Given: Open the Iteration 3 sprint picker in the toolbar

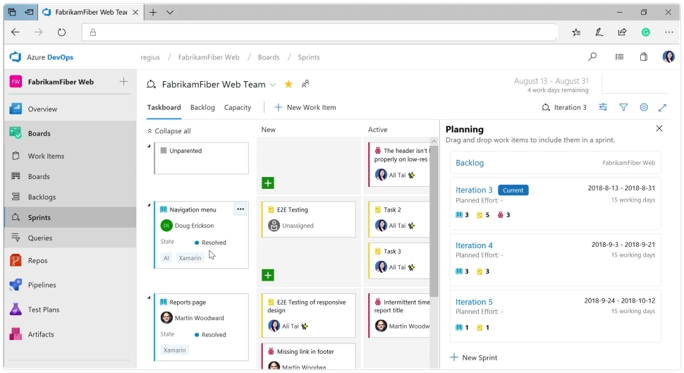Looking at the screenshot, I should click(x=564, y=107).
